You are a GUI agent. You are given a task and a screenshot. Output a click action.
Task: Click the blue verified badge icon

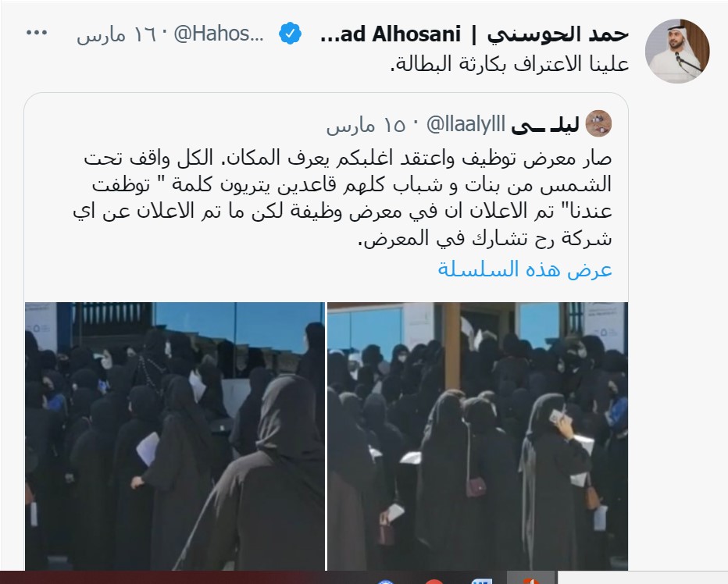(x=290, y=34)
